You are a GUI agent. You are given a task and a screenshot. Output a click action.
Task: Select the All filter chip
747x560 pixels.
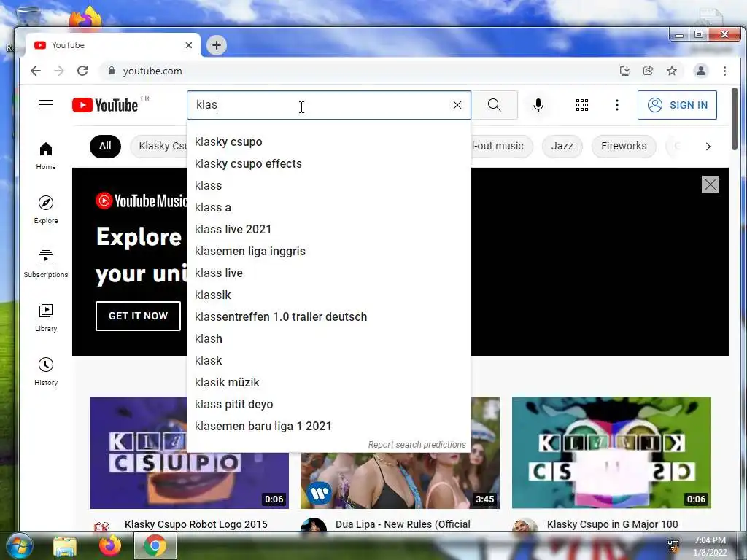click(105, 146)
